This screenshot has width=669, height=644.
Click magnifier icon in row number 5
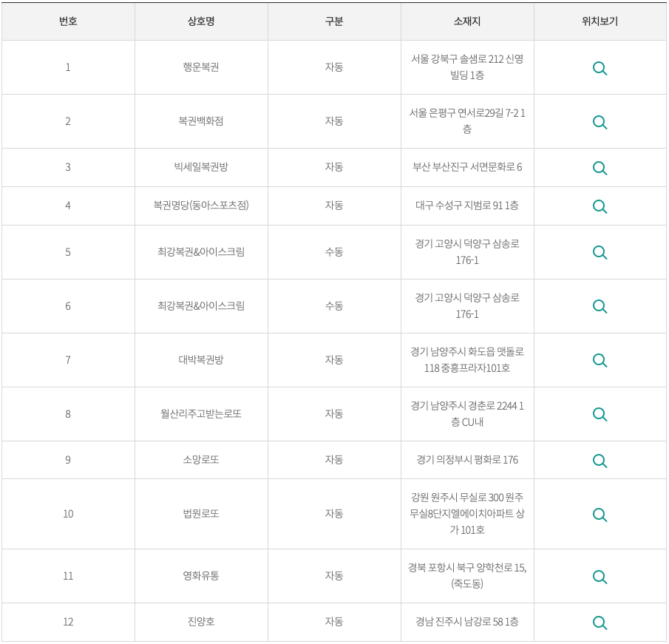(x=600, y=253)
